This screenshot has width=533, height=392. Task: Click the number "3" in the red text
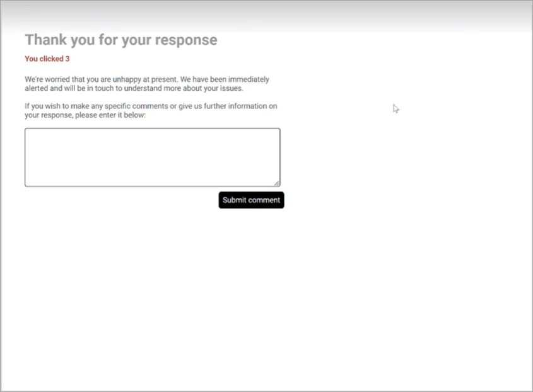pyautogui.click(x=67, y=59)
